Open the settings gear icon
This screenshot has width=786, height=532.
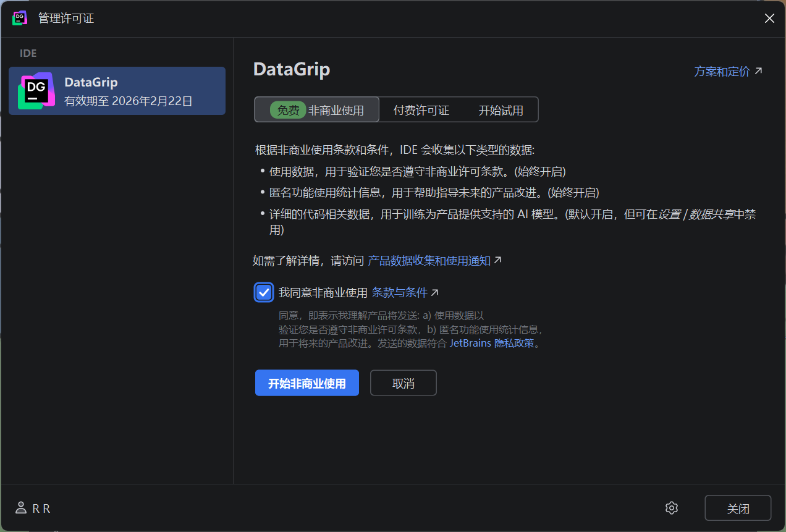point(672,508)
